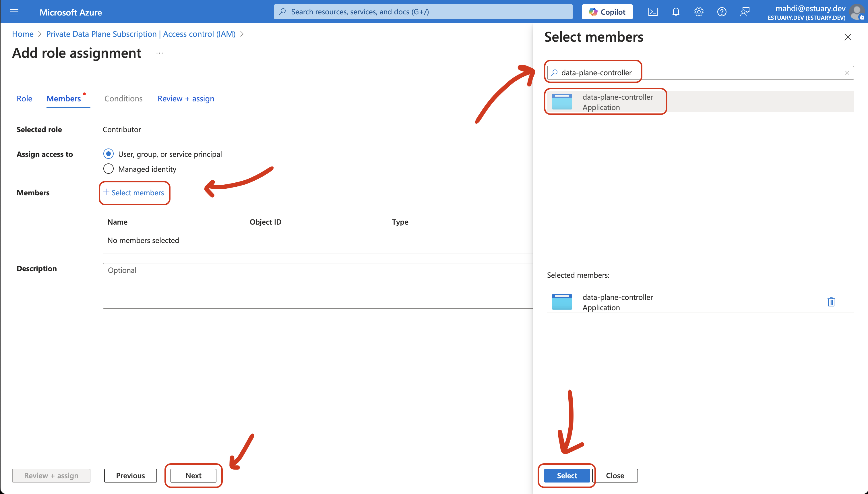Clear the search box with the X icon
Image resolution: width=868 pixels, height=494 pixels.
tap(847, 73)
